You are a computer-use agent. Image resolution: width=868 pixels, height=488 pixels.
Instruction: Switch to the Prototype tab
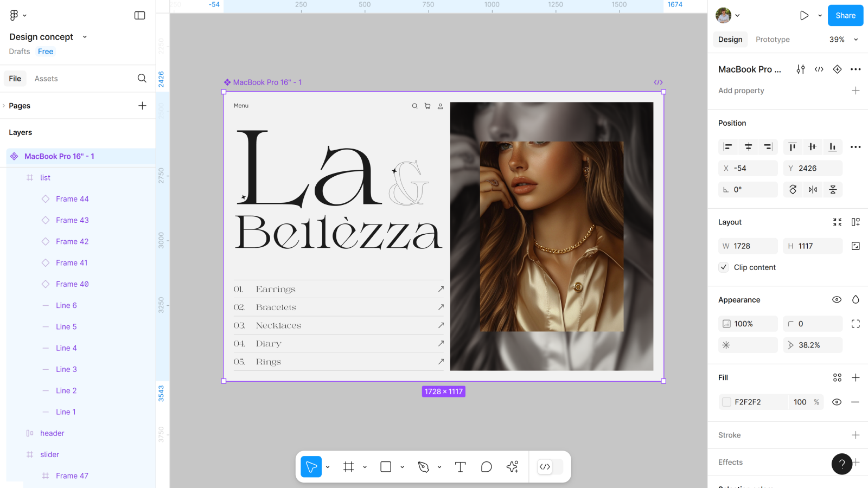pyautogui.click(x=773, y=40)
